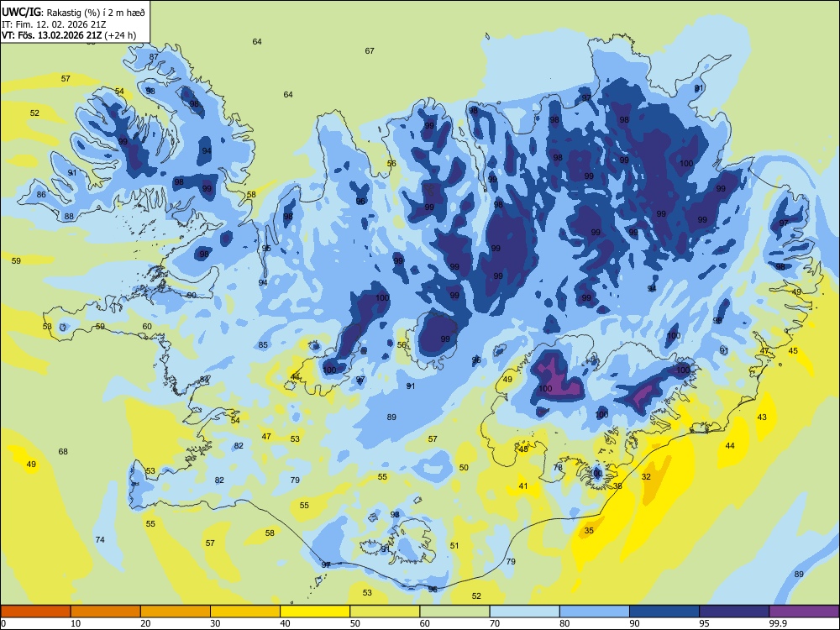Click the title text 'UWC/IG: Rakastig (%) í 2 m hæð'
The height and width of the screenshot is (630, 840).
(x=73, y=12)
